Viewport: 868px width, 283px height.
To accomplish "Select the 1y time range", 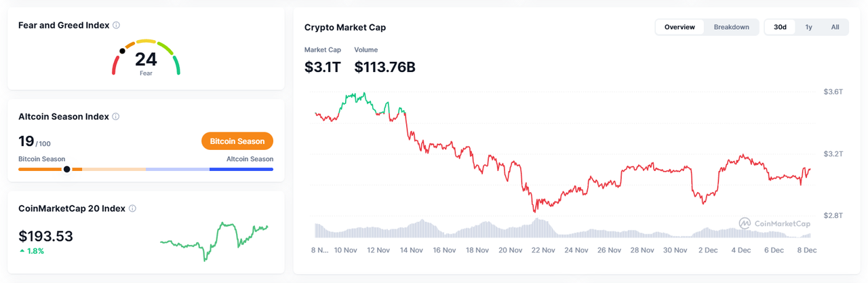I will coord(808,27).
